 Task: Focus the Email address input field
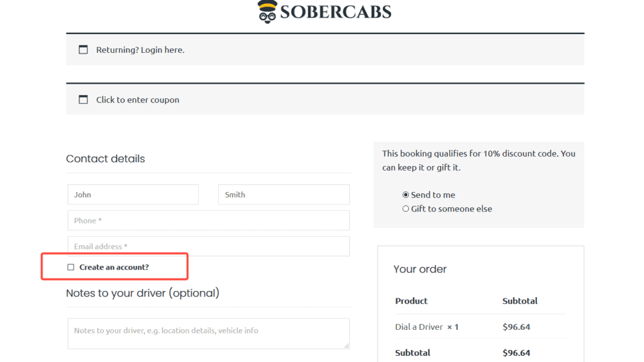point(209,246)
